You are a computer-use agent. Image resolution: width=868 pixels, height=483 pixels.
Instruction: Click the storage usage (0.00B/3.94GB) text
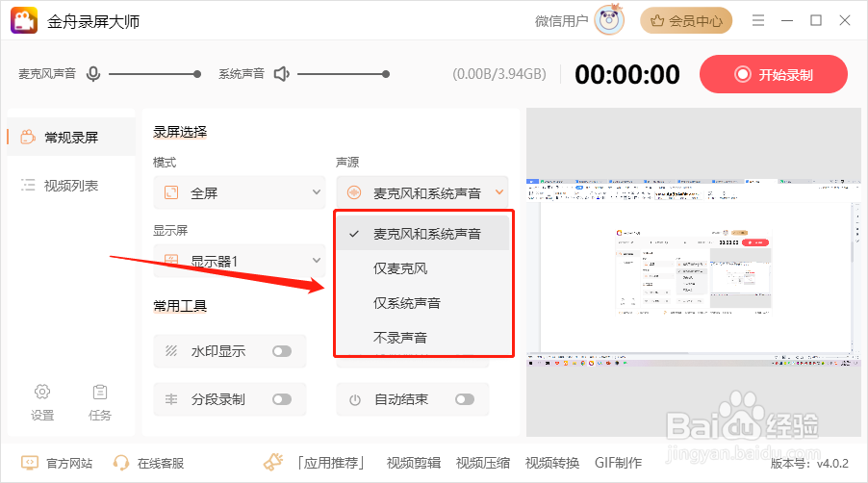coord(499,74)
